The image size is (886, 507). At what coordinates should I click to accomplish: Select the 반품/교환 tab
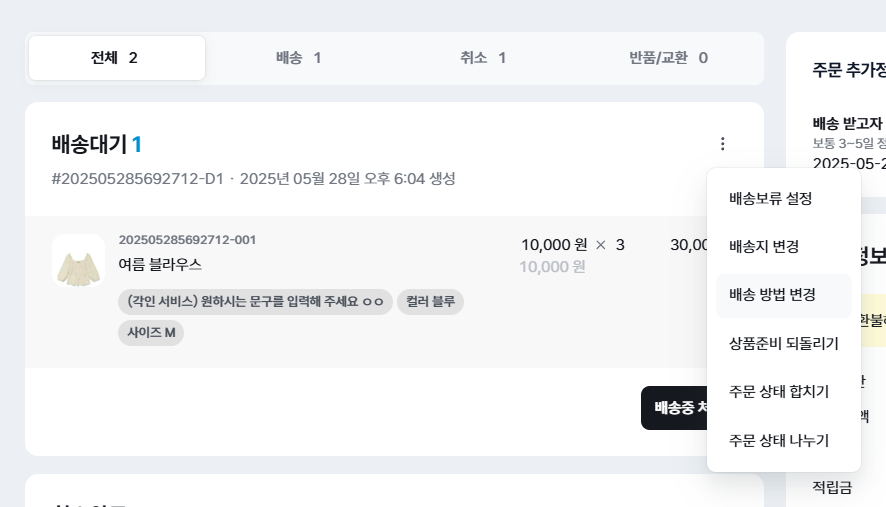668,58
